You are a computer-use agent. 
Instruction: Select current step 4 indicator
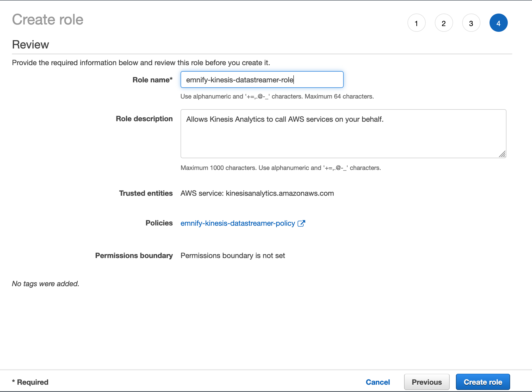click(x=498, y=23)
